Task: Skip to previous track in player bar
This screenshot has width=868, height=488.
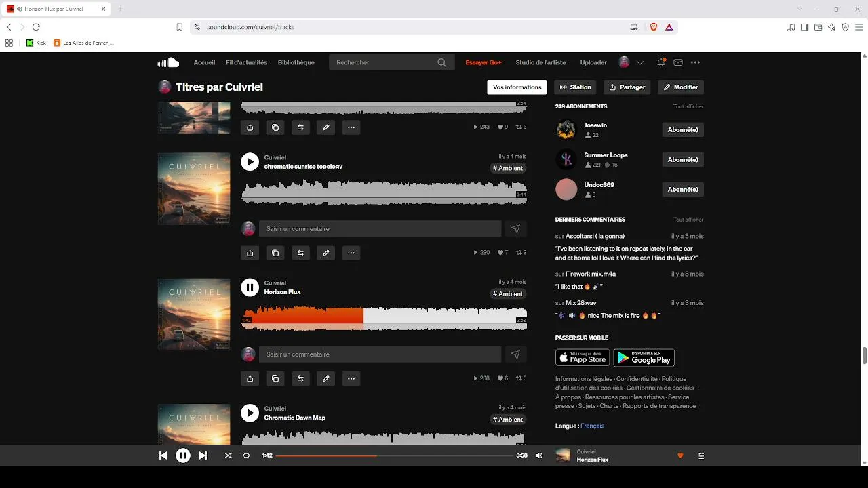Action: 163,455
